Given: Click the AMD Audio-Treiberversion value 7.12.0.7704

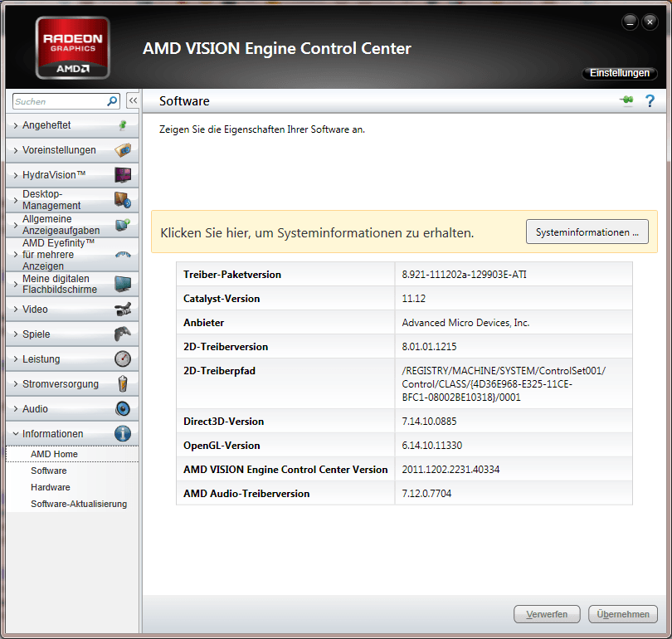Looking at the screenshot, I should pyautogui.click(x=426, y=493).
